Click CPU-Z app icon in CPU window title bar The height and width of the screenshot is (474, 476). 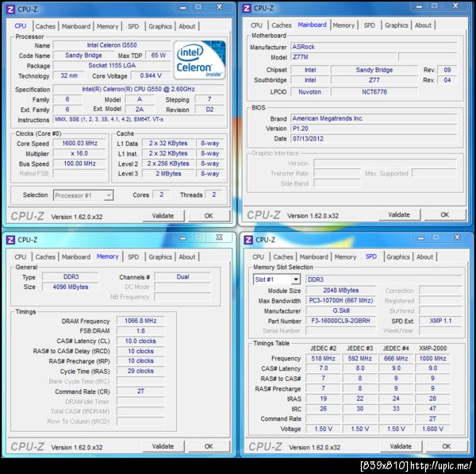click(x=10, y=9)
